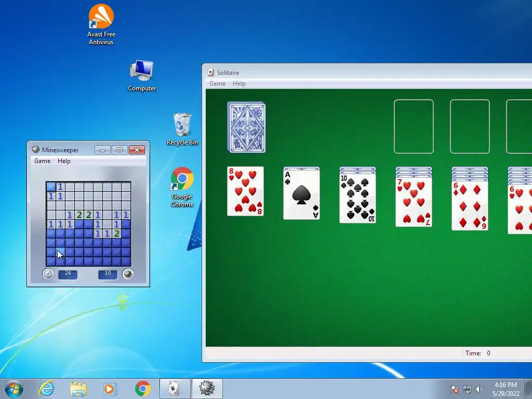Screen dimensions: 532x399
Task: Launch Google Chrome from the desktop shortcut
Action: click(x=182, y=187)
